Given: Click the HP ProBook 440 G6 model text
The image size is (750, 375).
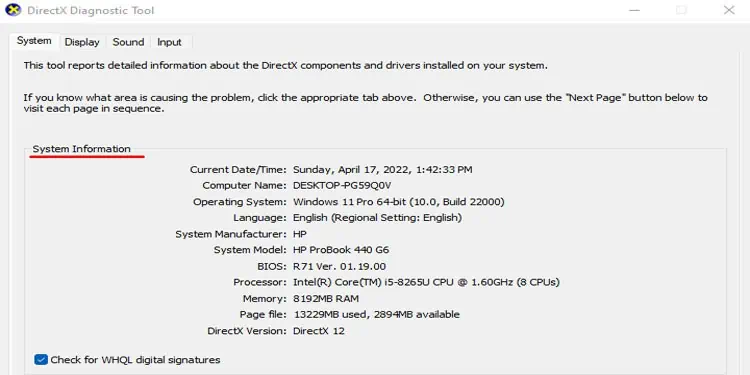Looking at the screenshot, I should tap(341, 250).
